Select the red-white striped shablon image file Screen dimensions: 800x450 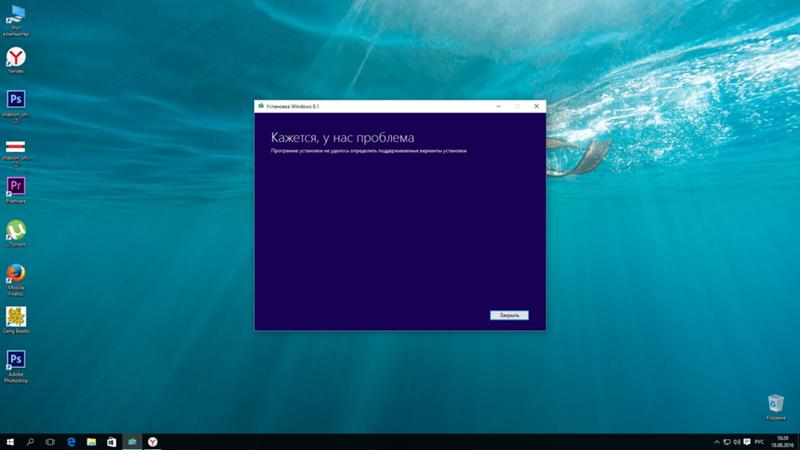click(x=16, y=153)
